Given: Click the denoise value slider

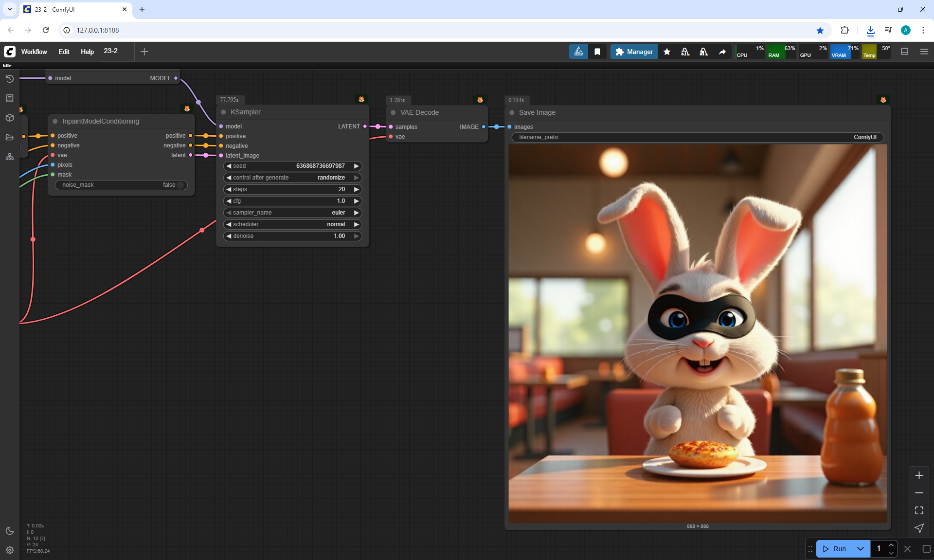Looking at the screenshot, I should [292, 236].
